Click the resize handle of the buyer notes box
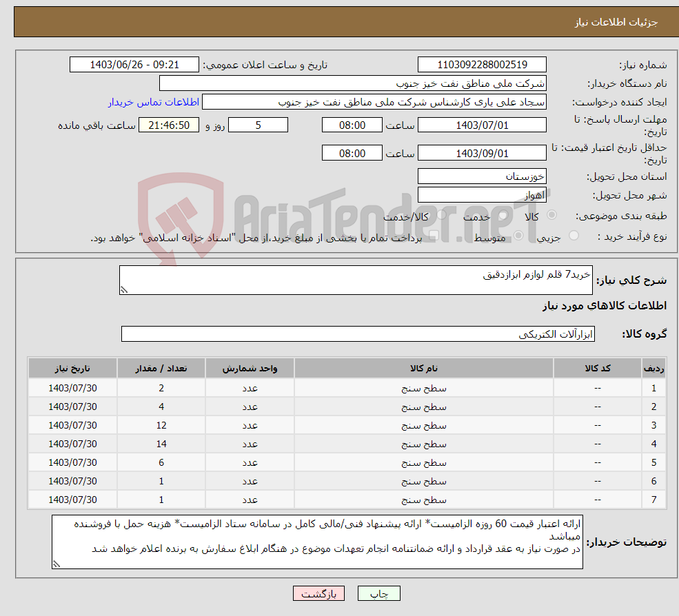Screen dimensions: 679x616 pos(57,564)
